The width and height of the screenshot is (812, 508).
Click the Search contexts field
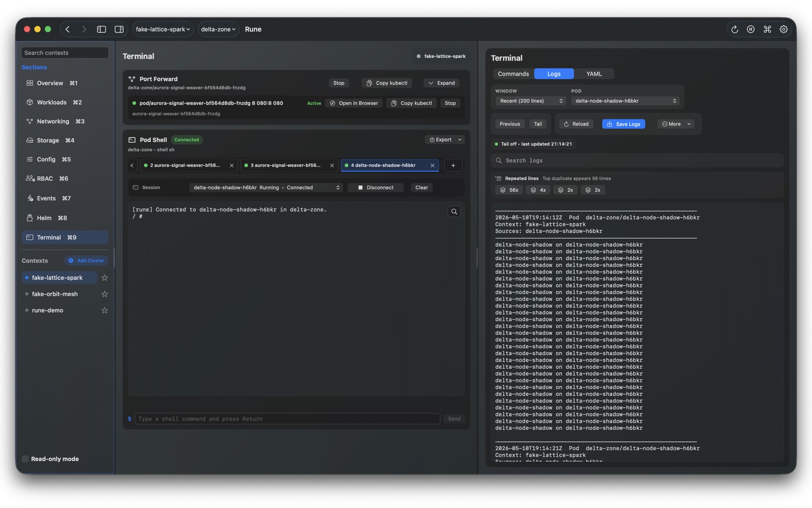[x=65, y=53]
